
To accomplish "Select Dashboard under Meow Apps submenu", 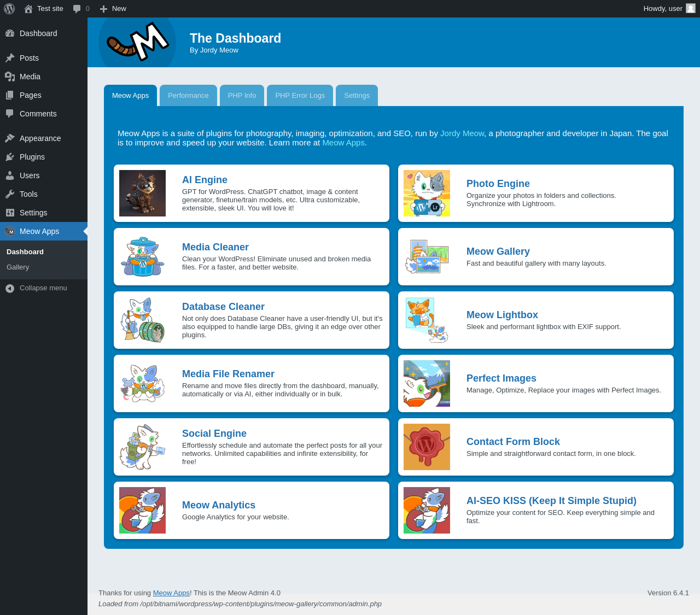I will point(44,252).
